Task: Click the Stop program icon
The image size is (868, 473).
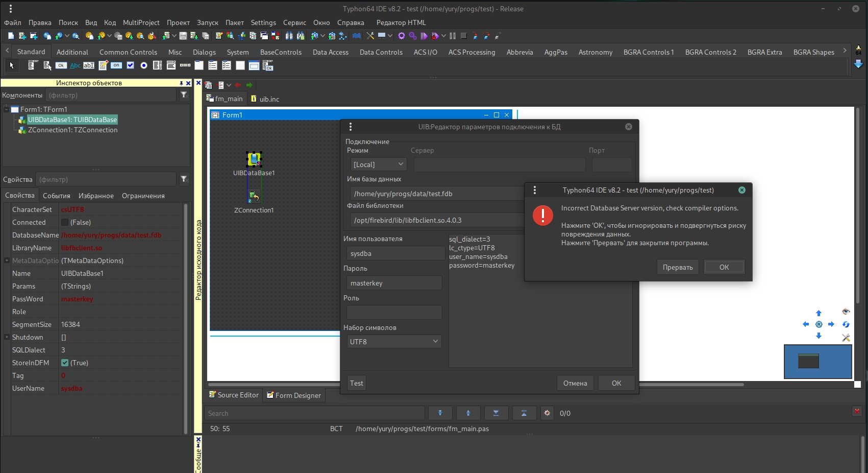Action: [464, 36]
